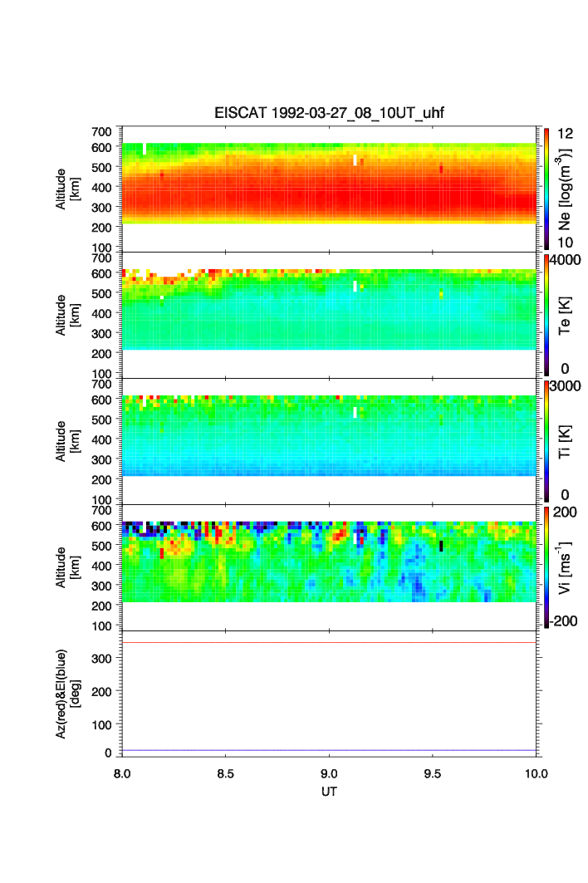Image resolution: width=588 pixels, height=883 pixels.
Task: Click the 10.0 tick label on time axis
Action: pyautogui.click(x=537, y=773)
